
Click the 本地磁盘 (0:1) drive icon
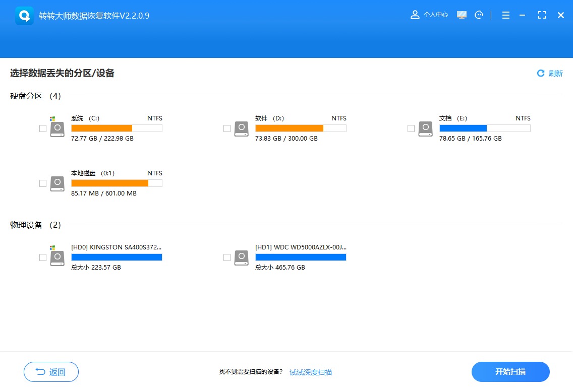point(57,183)
